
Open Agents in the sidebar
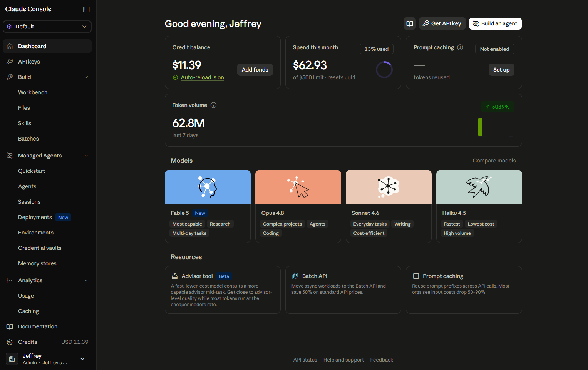[27, 186]
